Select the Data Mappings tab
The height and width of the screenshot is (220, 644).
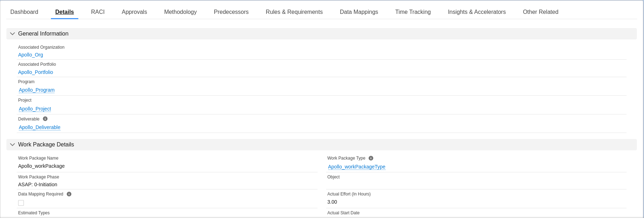click(359, 12)
